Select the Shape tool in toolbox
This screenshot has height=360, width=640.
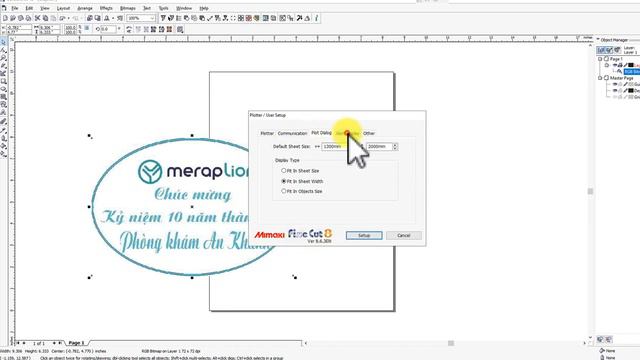point(4,50)
